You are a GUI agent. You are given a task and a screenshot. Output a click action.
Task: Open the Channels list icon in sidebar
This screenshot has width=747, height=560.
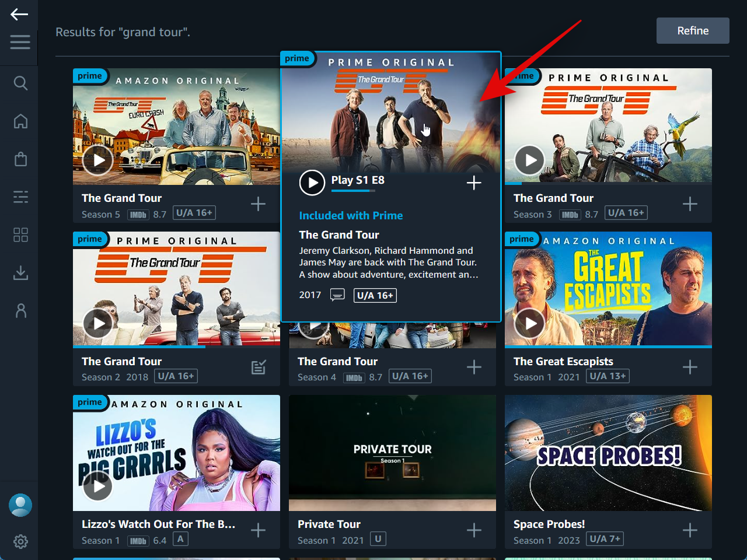(20, 197)
